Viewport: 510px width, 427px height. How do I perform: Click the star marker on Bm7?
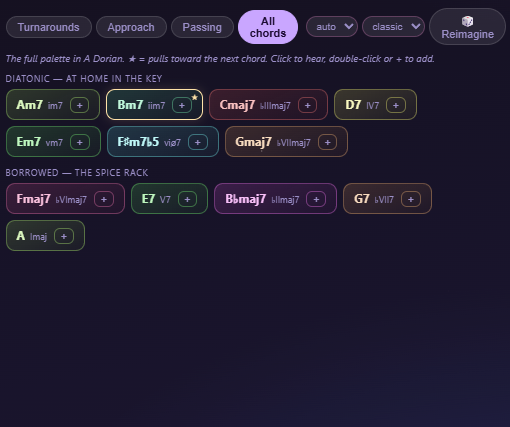[195, 97]
